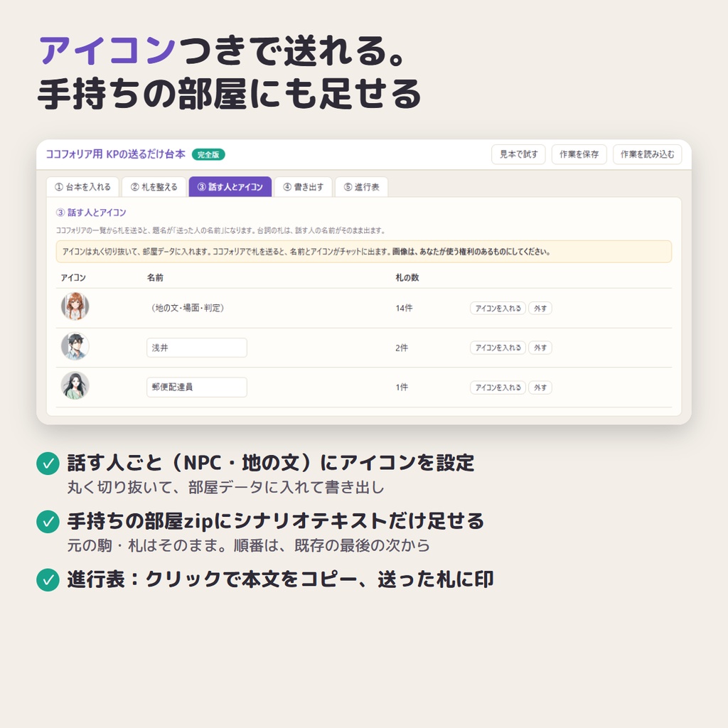Screen dimensions: 728x728
Task: Click the ③ 話す人とアイコン section heading
Action: 91,213
